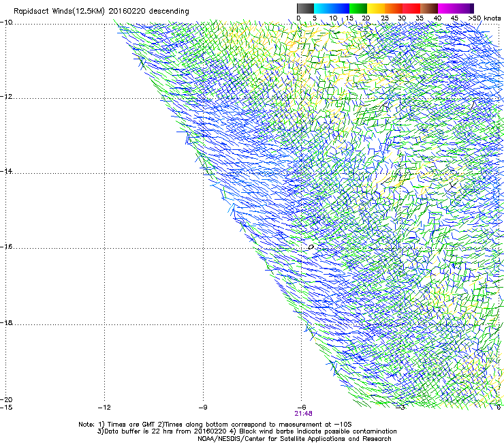This screenshot has height=443, width=504.
Task: Click the -20 latitude axis label
Action: pos(6,399)
